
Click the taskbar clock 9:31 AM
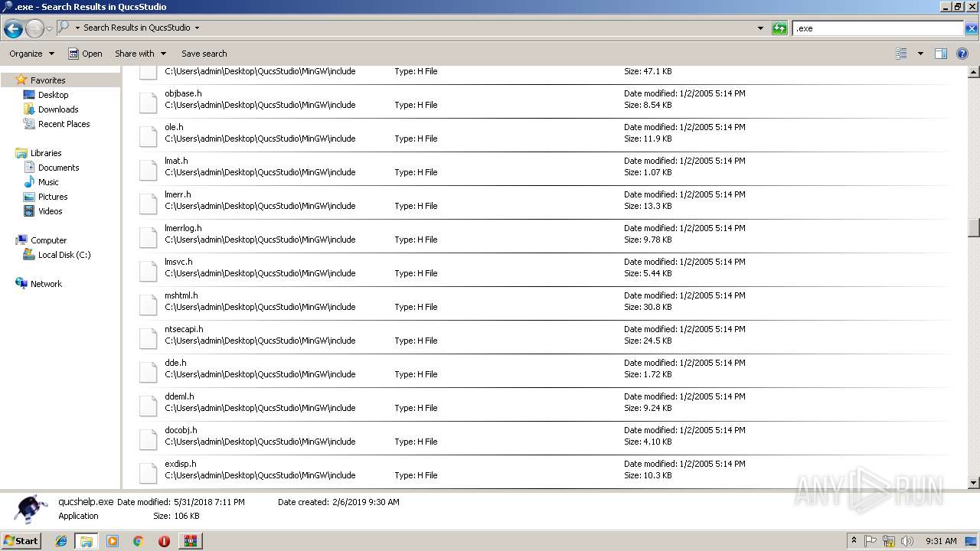click(941, 541)
